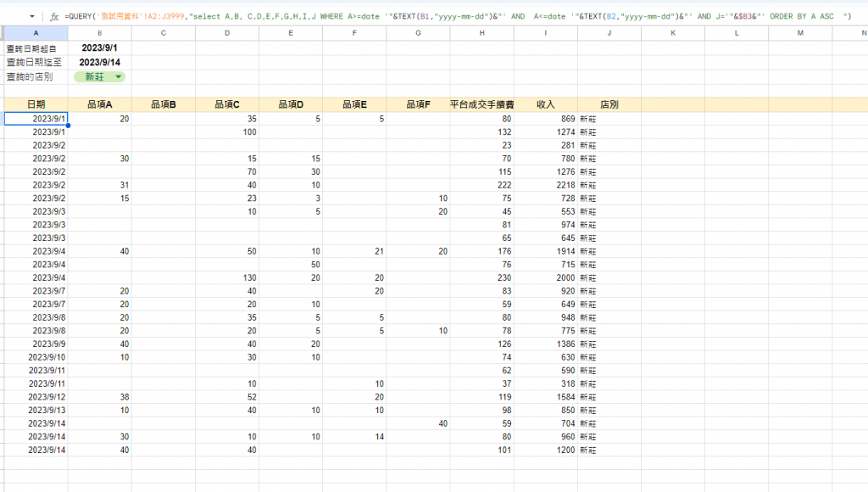Click income cell with value 1386
The width and height of the screenshot is (868, 492).
[x=545, y=344]
